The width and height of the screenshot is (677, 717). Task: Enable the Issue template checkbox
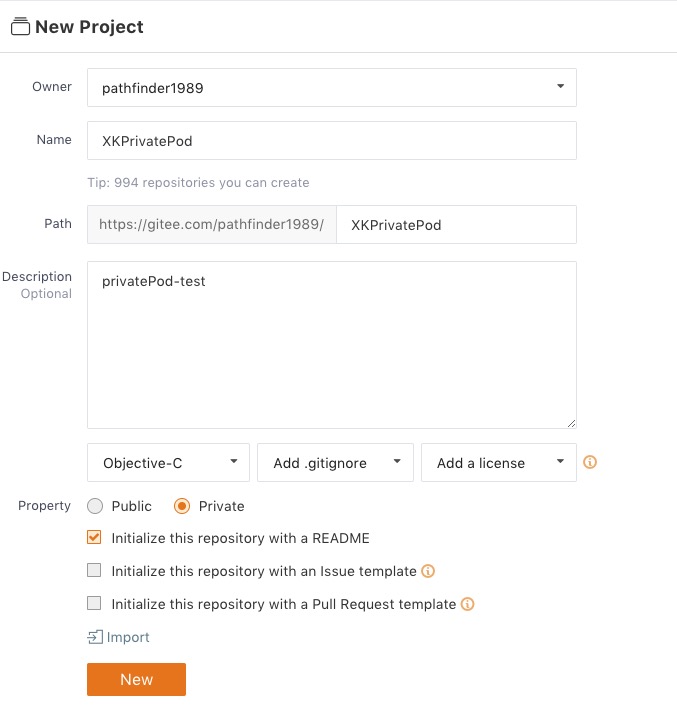[x=95, y=571]
